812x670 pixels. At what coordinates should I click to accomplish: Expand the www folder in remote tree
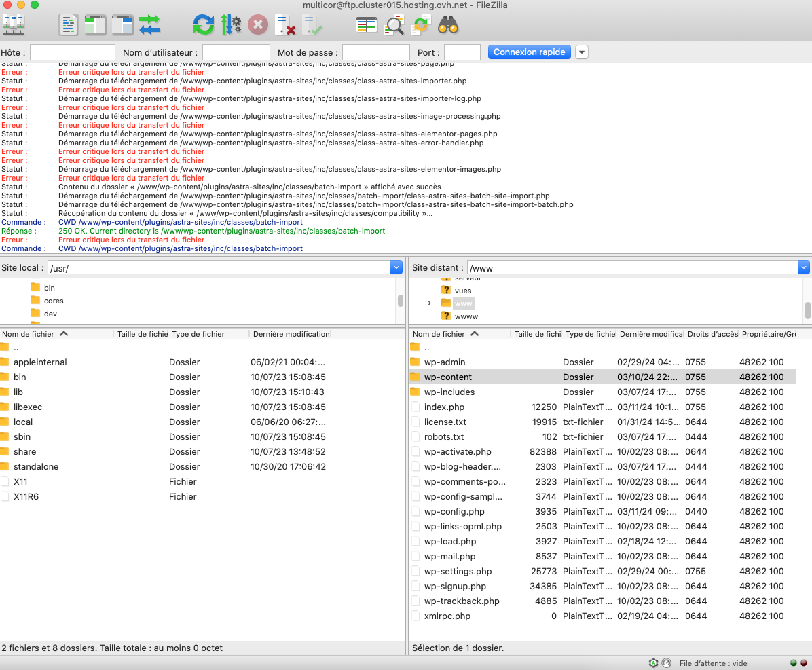[x=429, y=303]
